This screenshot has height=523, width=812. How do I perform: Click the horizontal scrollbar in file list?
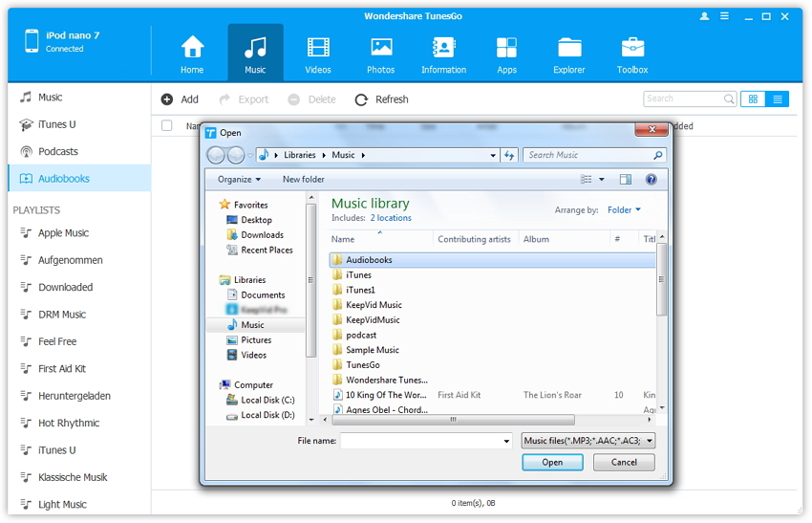[x=453, y=419]
